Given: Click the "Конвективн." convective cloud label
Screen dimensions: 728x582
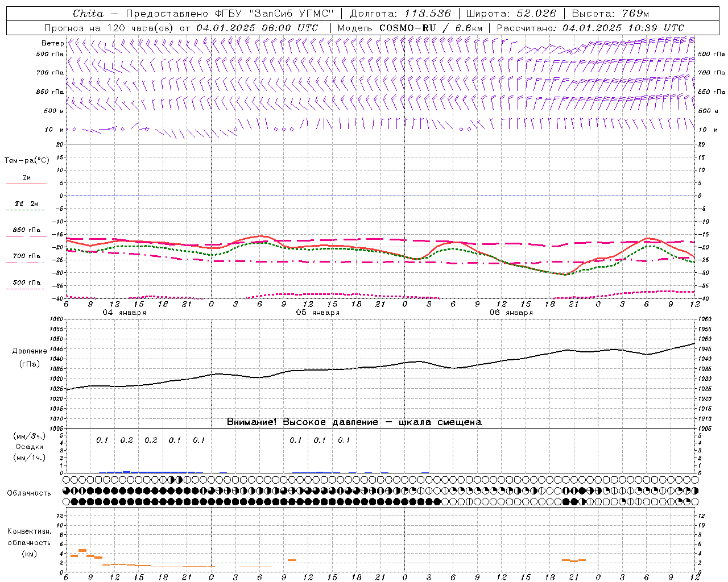Looking at the screenshot, I should [x=29, y=531].
